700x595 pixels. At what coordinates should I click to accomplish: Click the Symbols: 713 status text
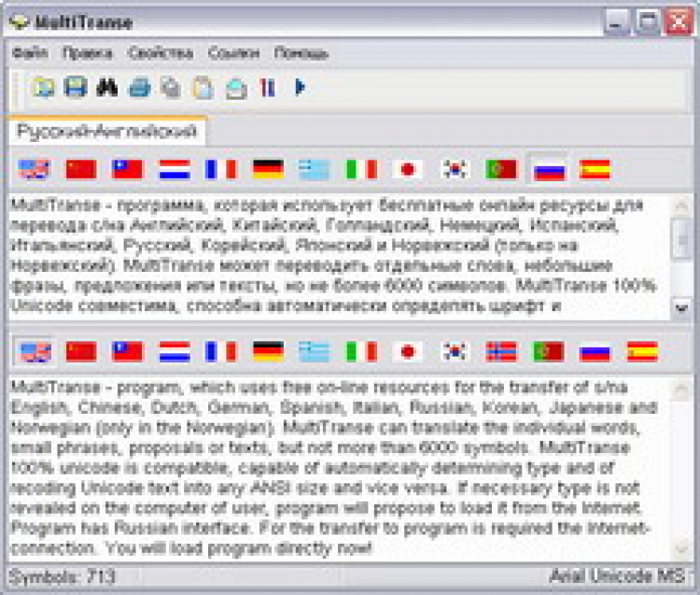[x=62, y=576]
